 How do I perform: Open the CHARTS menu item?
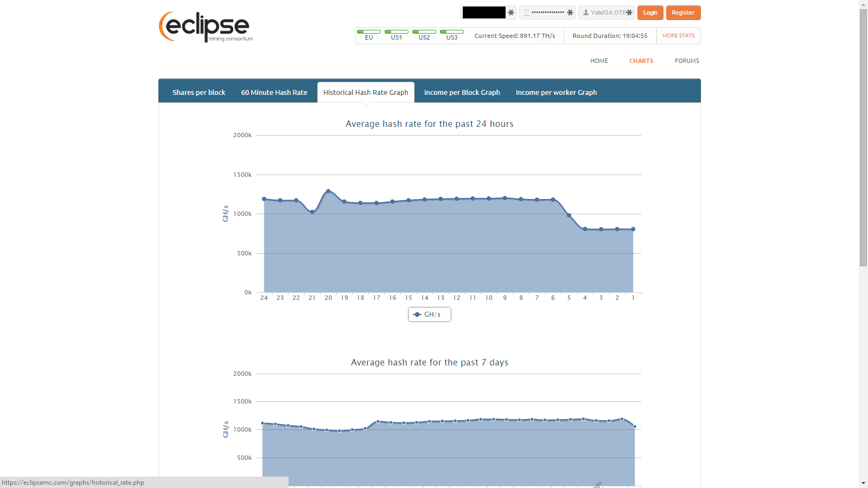point(641,61)
